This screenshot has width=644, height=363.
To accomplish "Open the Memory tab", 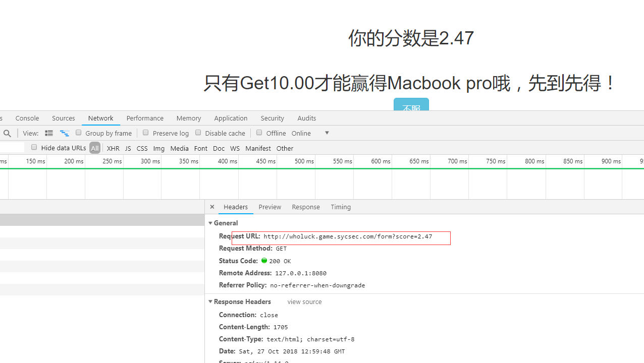I will point(189,118).
